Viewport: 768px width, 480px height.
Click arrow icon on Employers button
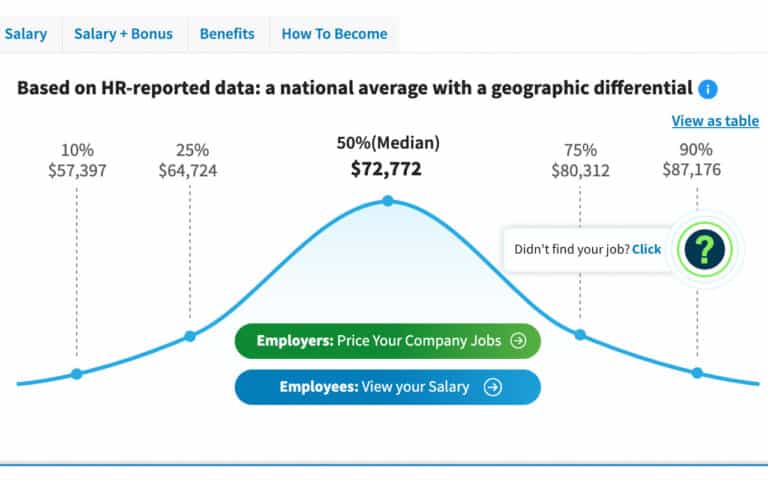coord(518,340)
